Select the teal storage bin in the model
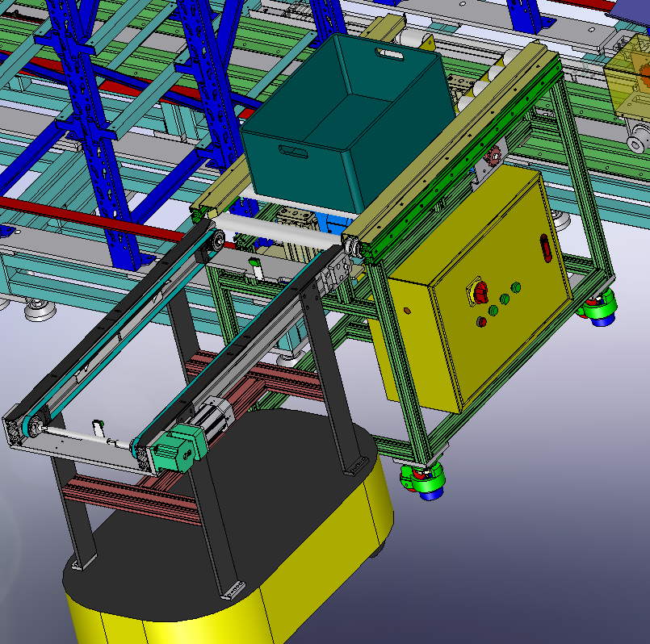This screenshot has height=644, width=650. 348,124
